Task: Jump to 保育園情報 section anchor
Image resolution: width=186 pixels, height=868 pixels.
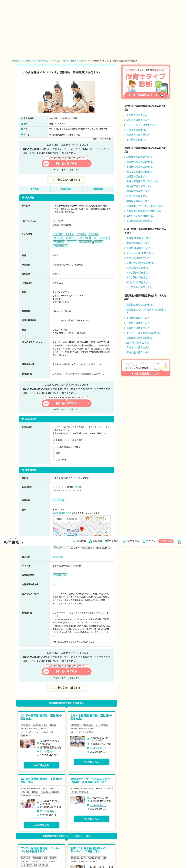Action: pyautogui.click(x=98, y=189)
